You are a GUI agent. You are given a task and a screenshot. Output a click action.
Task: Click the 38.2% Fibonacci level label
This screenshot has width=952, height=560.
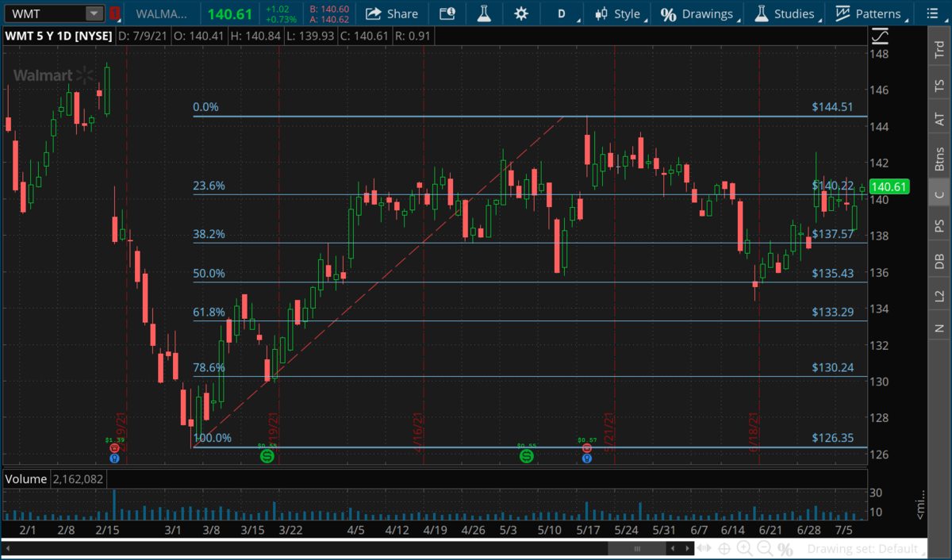tap(209, 235)
